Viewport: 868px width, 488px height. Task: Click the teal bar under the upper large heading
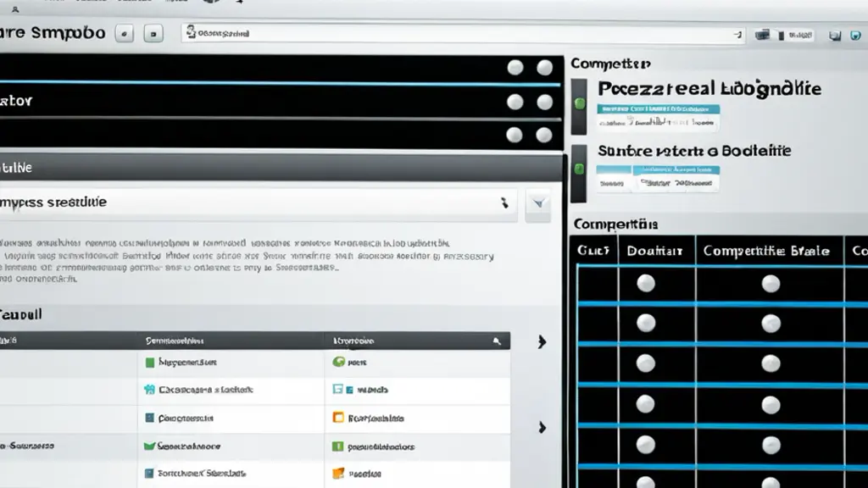(658, 109)
